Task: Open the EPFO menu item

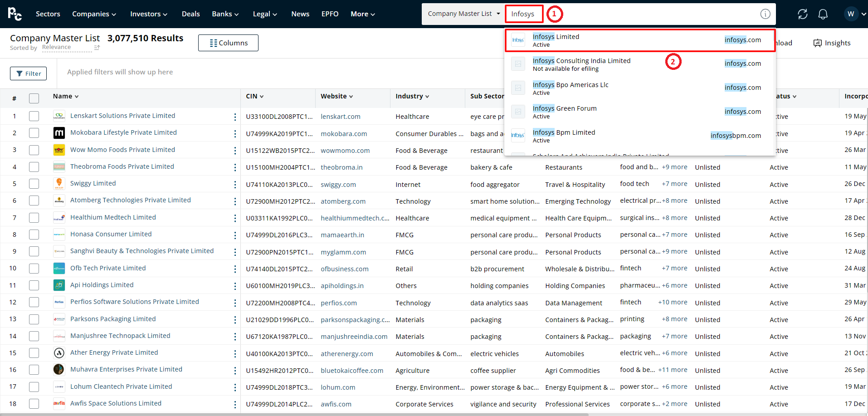Action: (330, 14)
